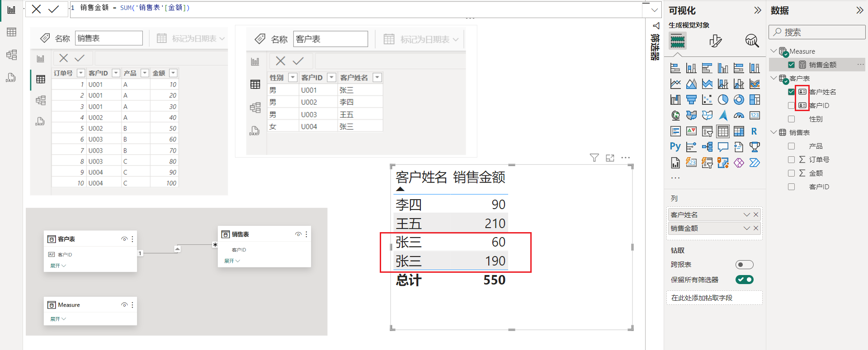Check the 性别 field checkbox

[791, 119]
